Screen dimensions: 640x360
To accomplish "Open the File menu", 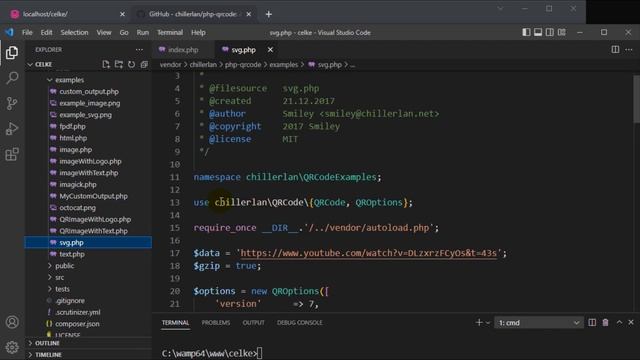I will pos(27,32).
